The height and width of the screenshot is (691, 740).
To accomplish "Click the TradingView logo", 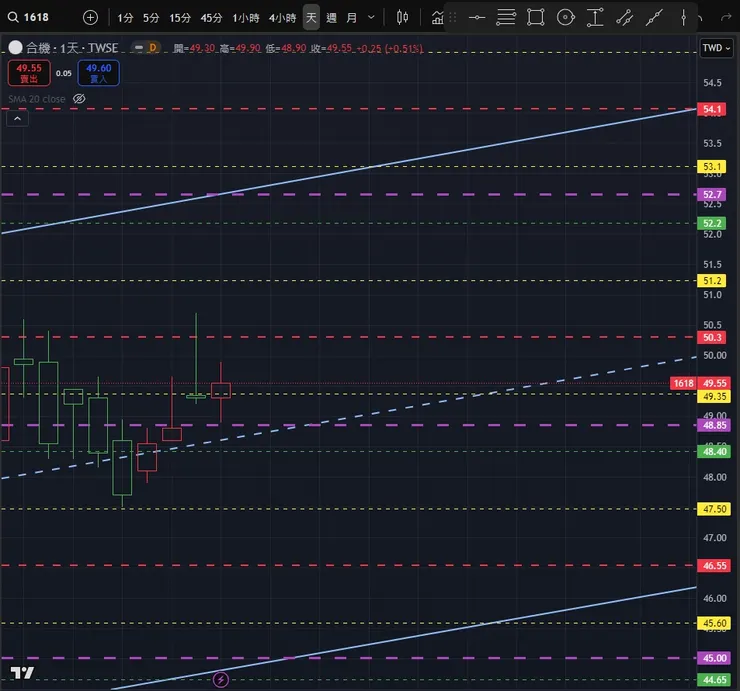I will [x=22, y=673].
